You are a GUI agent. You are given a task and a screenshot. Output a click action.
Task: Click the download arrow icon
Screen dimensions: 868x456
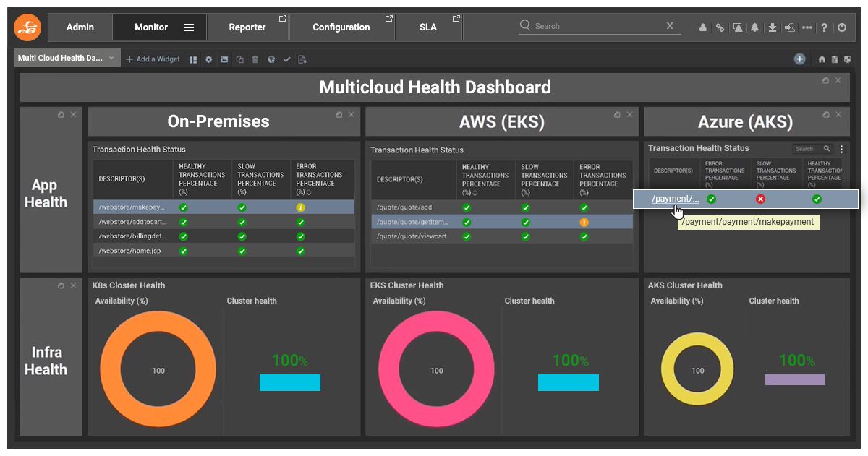[x=773, y=27]
